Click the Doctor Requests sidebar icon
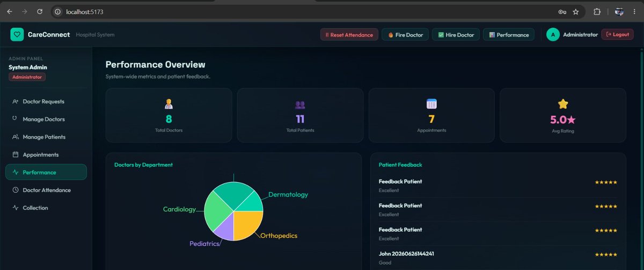This screenshot has height=270, width=644. tap(16, 101)
